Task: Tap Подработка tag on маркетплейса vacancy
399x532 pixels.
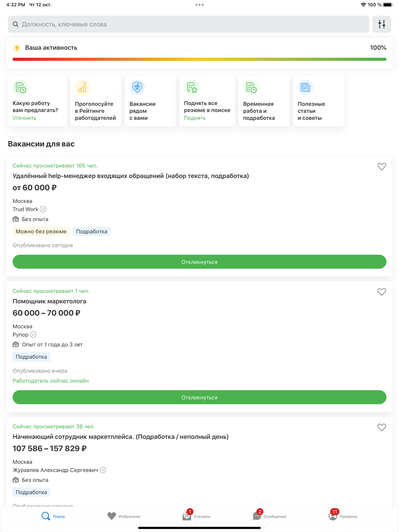Action: point(31,492)
